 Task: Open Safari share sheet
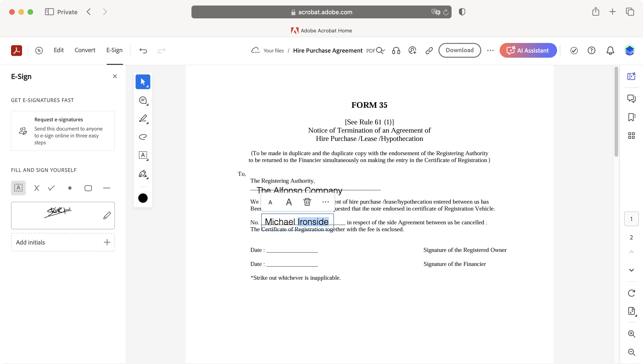point(595,12)
